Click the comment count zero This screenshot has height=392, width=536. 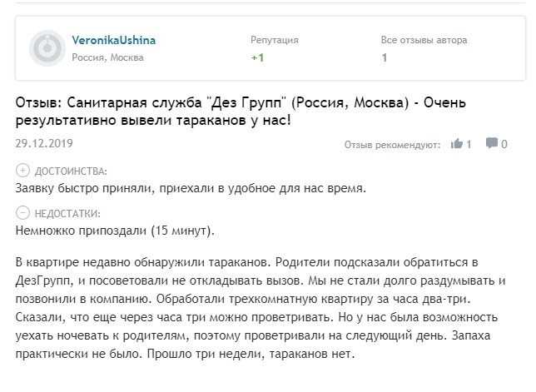[x=504, y=144]
